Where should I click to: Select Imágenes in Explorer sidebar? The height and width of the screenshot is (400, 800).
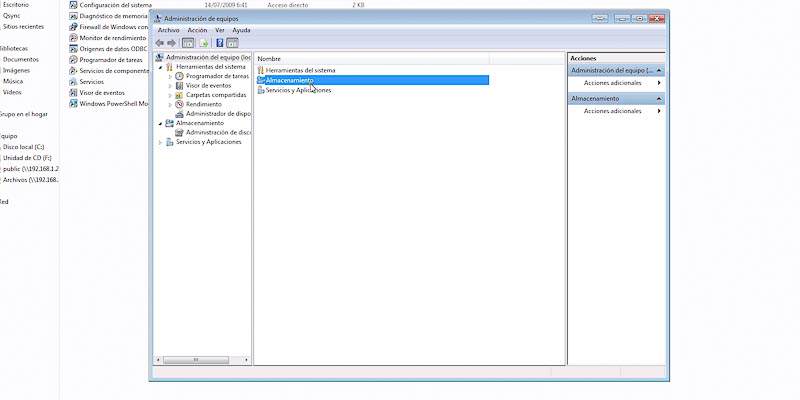click(16, 70)
